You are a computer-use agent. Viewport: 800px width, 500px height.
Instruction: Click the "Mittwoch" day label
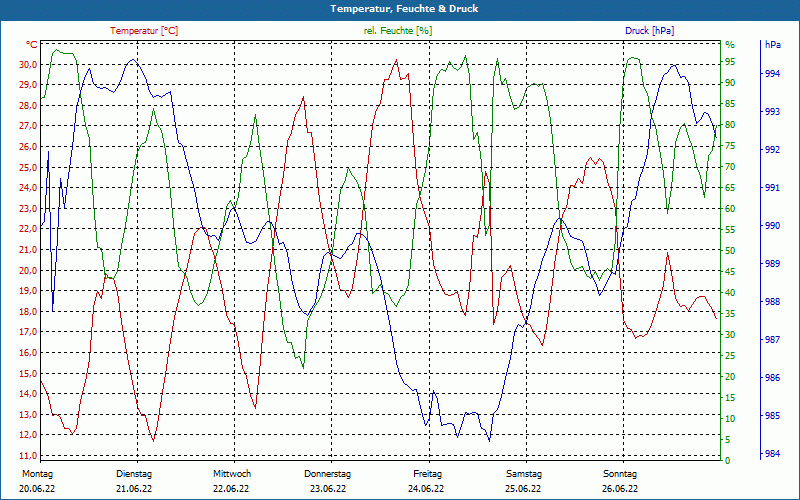[x=232, y=474]
